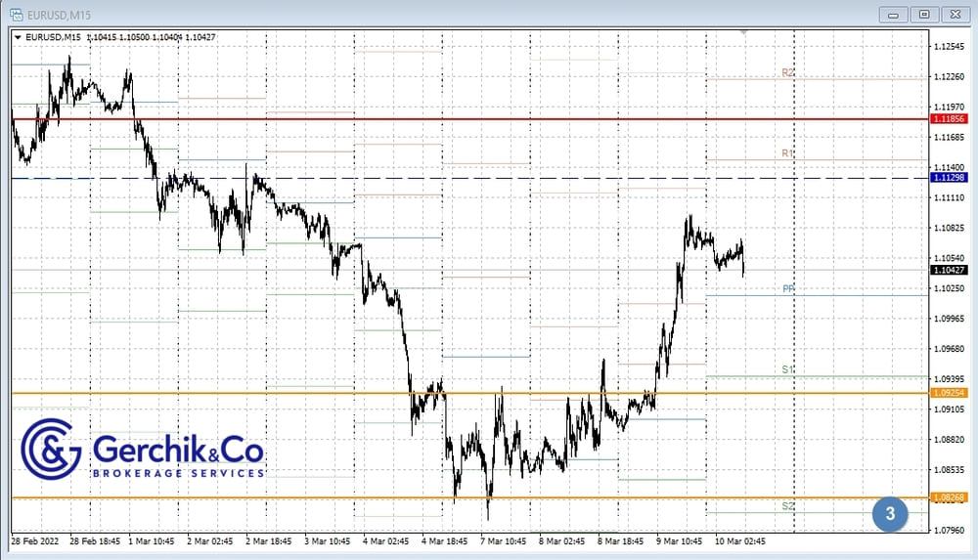This screenshot has height=560, width=978.
Task: Select the blue 1.11298 price level tag
Action: pos(950,178)
